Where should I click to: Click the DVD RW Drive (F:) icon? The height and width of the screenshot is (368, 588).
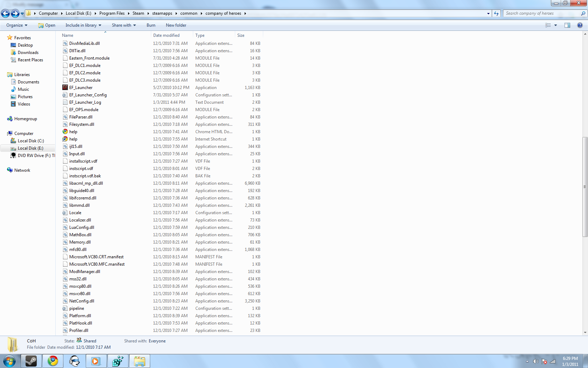[13, 156]
